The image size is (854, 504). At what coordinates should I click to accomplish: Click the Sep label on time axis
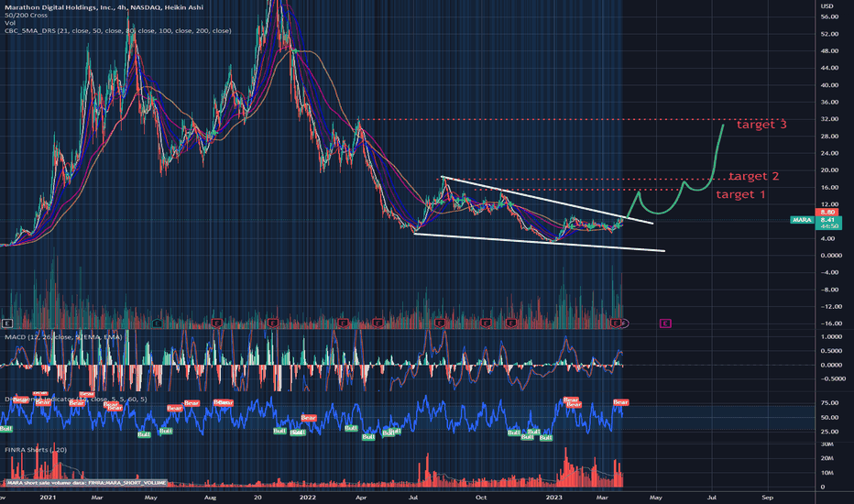click(x=767, y=497)
